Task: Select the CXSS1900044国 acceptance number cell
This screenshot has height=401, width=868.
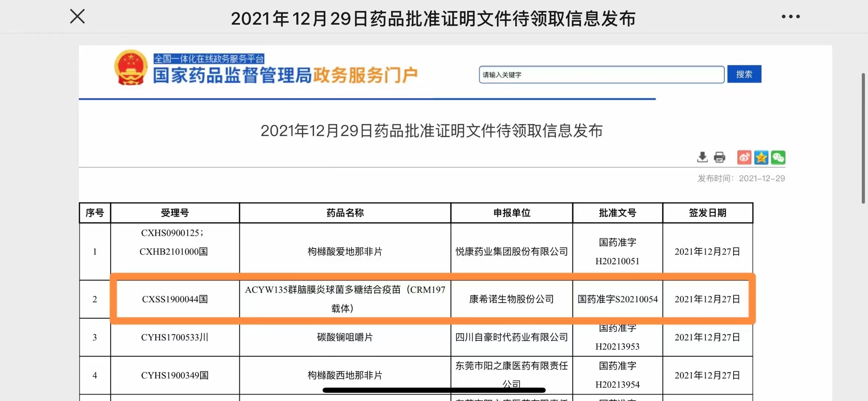Action: point(175,299)
